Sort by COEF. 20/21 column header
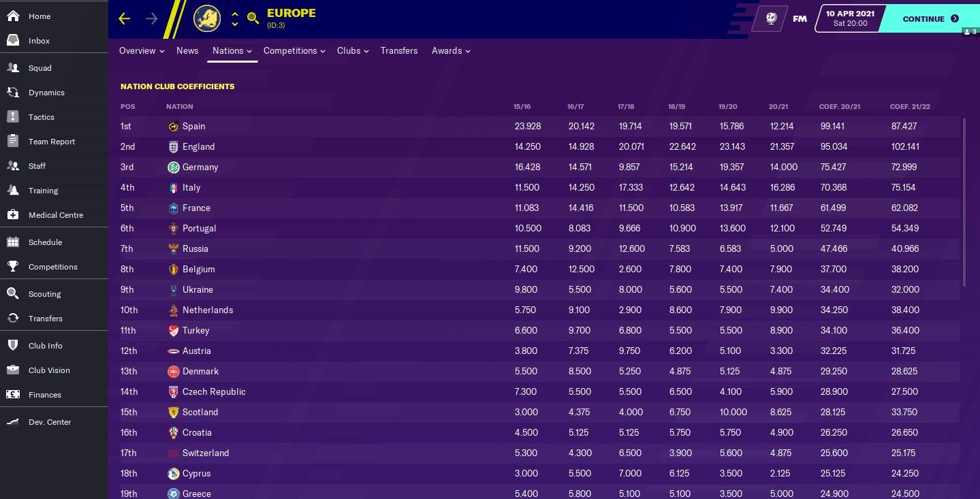 [x=840, y=106]
